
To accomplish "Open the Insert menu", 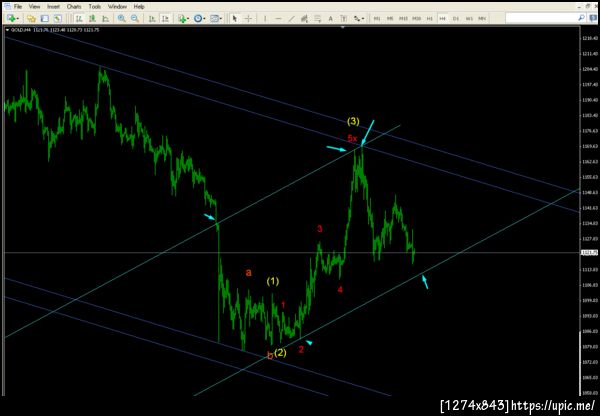I will point(54,7).
